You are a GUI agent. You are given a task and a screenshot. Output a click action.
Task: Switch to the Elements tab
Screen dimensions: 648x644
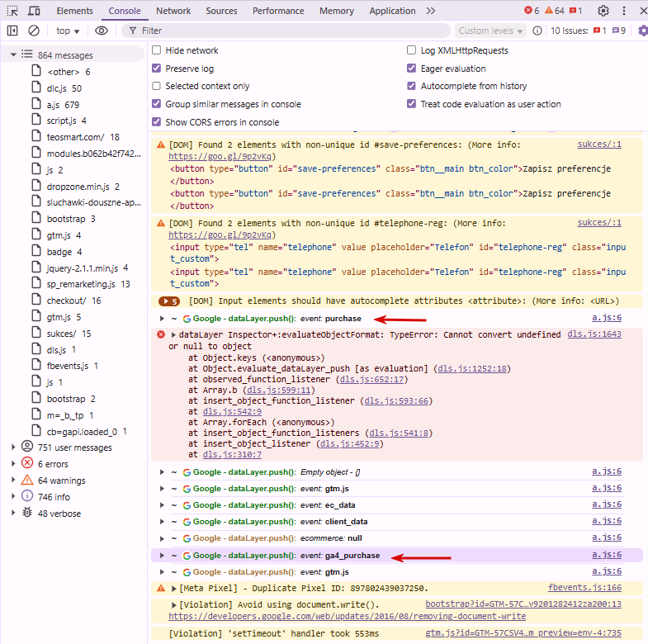75,11
